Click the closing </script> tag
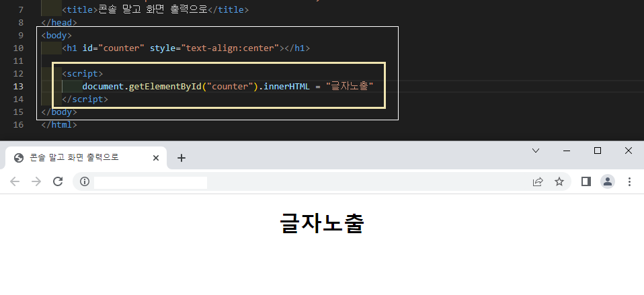 click(85, 99)
